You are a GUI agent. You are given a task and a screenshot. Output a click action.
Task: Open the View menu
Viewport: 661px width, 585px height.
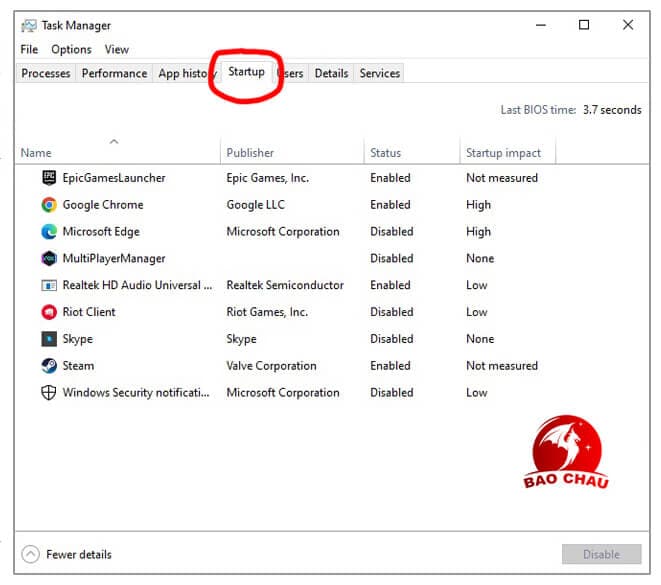[117, 49]
